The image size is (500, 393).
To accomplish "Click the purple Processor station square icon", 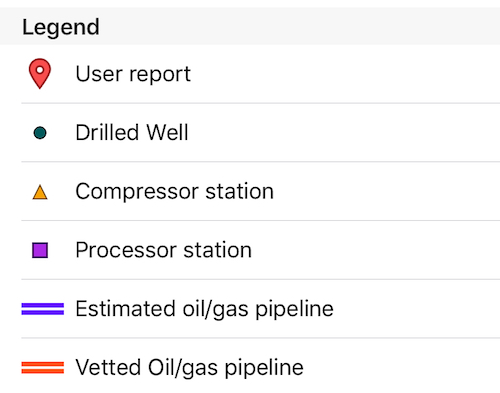I will point(40,250).
